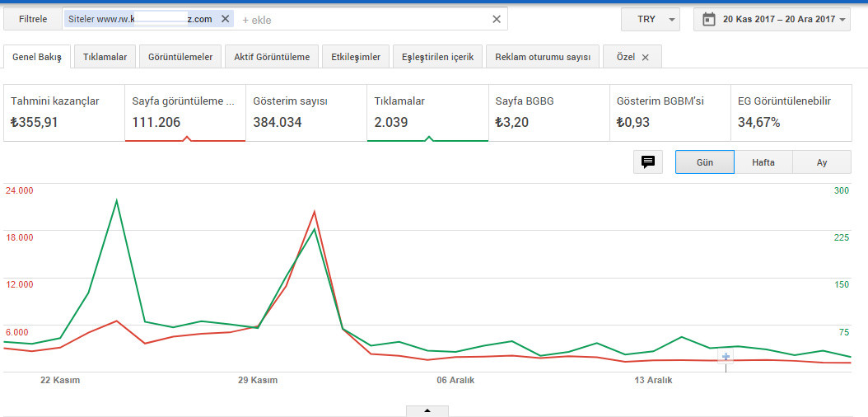Remove the Siteler filter chip
868x417 pixels.
point(225,20)
